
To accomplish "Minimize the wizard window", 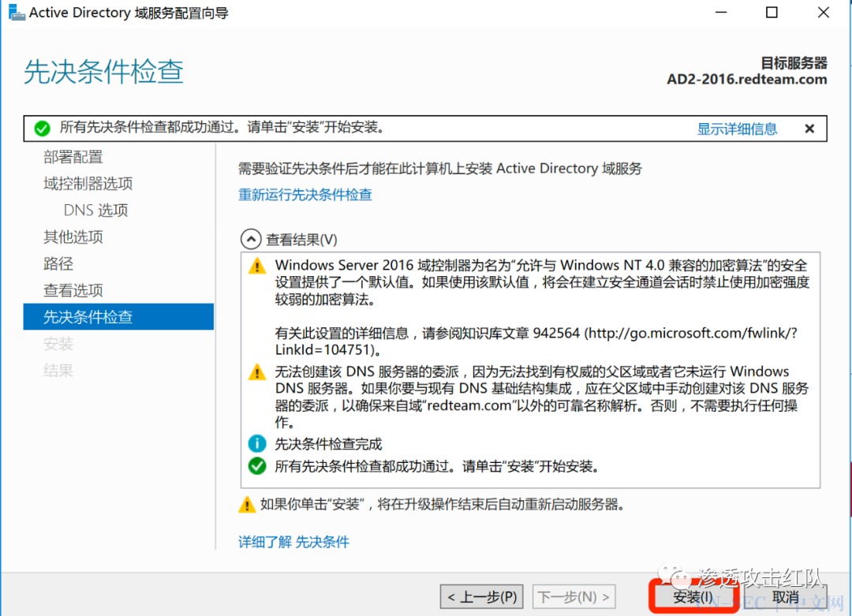I will pos(721,12).
